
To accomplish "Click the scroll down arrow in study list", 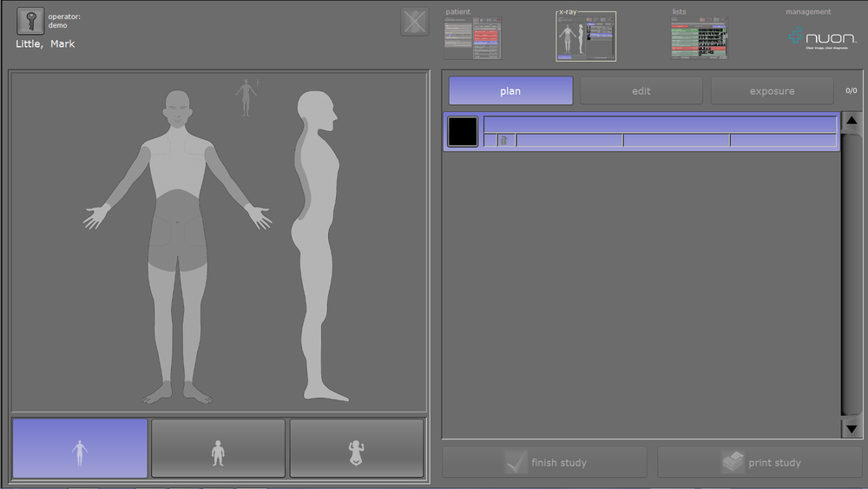I will pyautogui.click(x=852, y=428).
